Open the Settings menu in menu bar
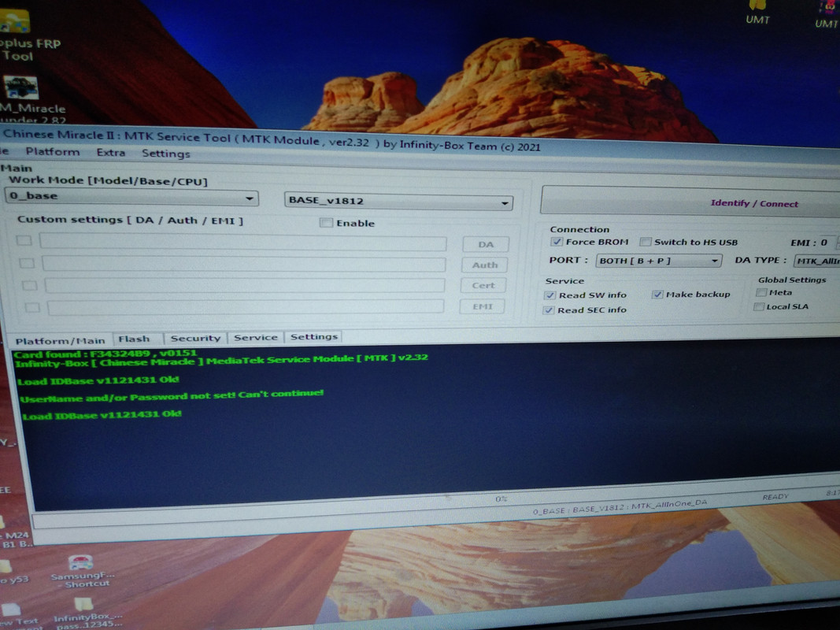This screenshot has width=840, height=630. click(x=165, y=154)
